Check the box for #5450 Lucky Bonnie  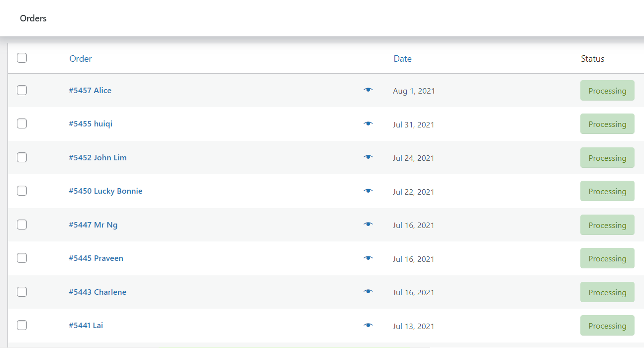click(x=22, y=191)
